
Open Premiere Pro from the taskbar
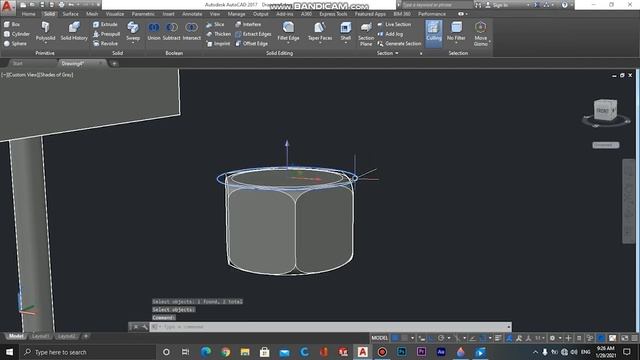pyautogui.click(x=421, y=352)
